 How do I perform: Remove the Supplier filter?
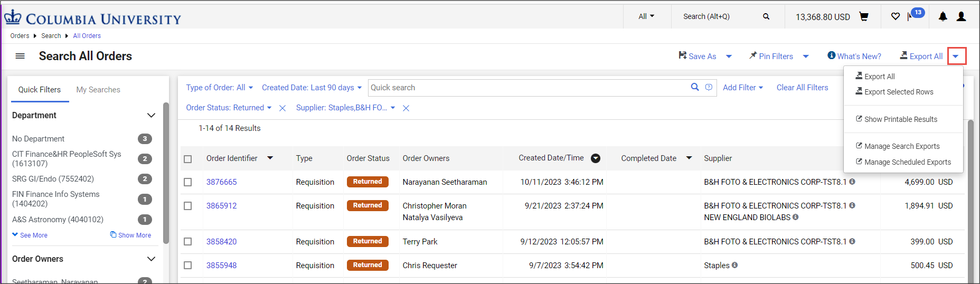tap(406, 108)
